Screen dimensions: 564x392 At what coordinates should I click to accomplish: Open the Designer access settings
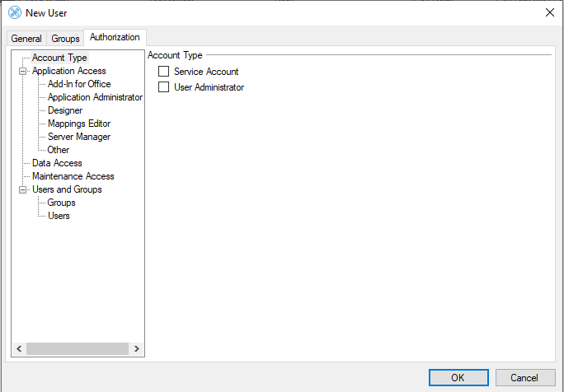click(65, 110)
